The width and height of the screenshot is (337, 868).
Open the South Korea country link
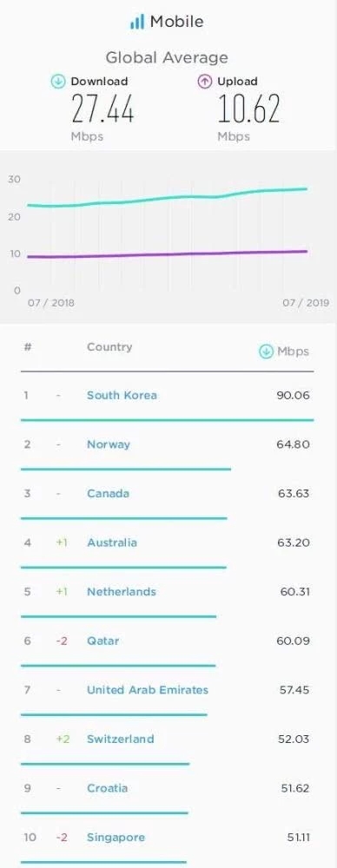122,395
